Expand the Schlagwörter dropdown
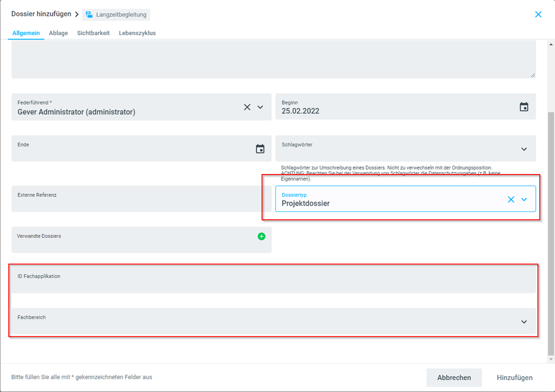The height and width of the screenshot is (392, 555). tap(524, 149)
